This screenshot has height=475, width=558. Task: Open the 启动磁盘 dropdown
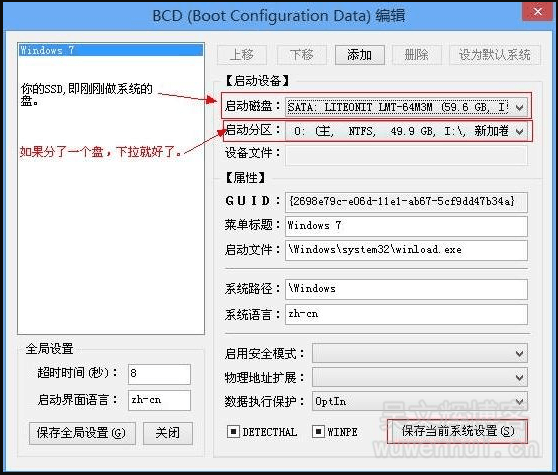(406, 107)
